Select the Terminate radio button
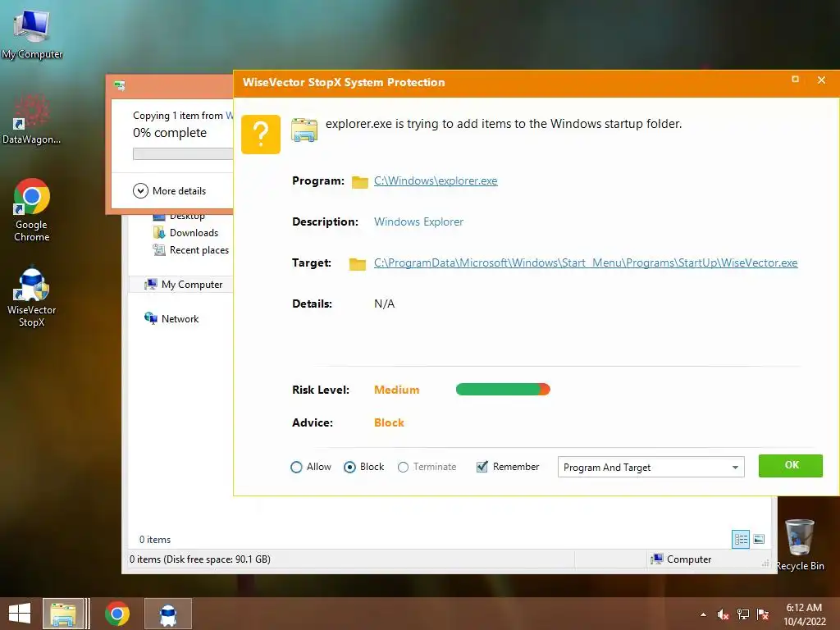840x630 pixels. pos(403,467)
